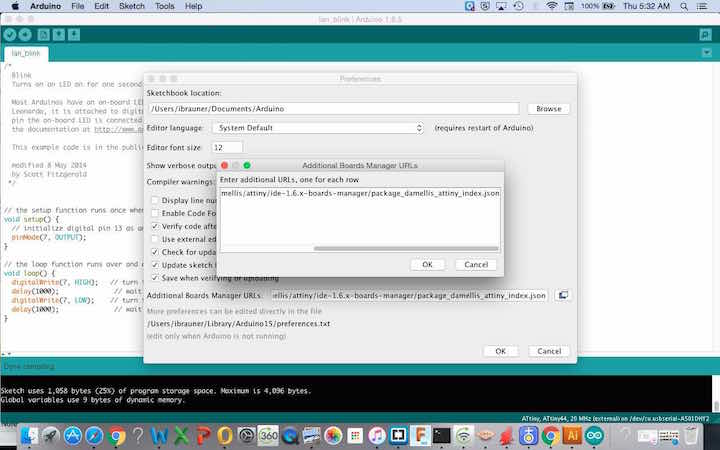
Task: Open Arduino from the dock
Action: (x=594, y=435)
